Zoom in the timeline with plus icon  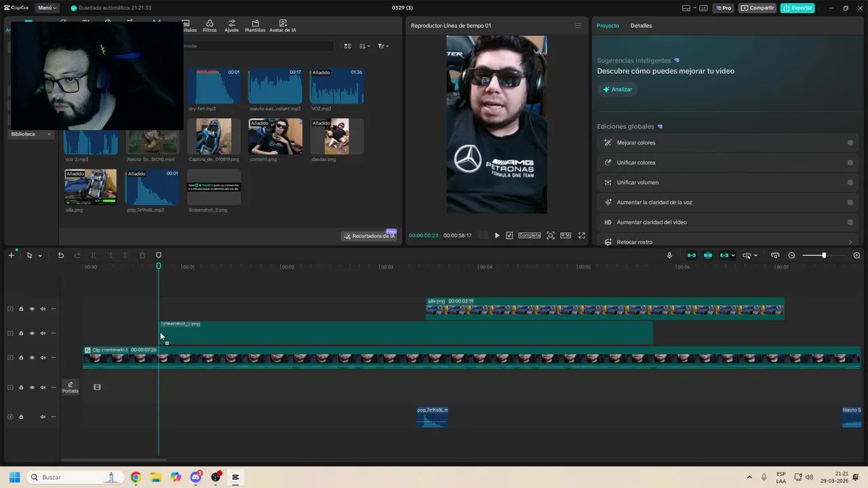(856, 256)
